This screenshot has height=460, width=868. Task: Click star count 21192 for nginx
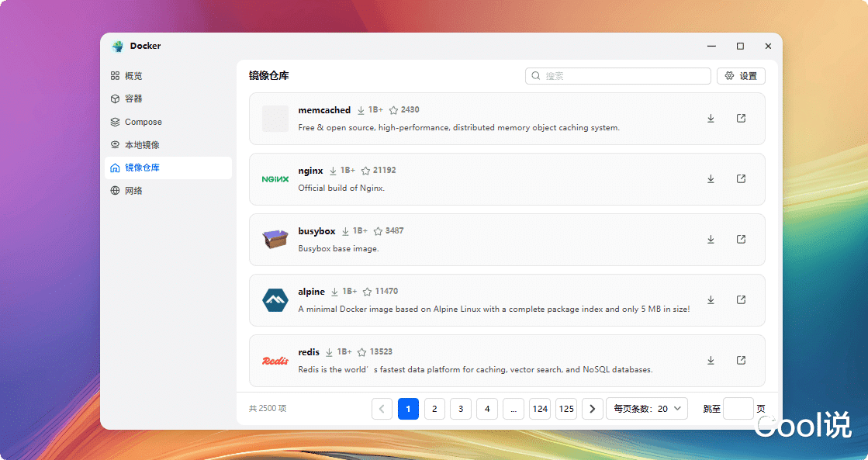[x=384, y=171]
